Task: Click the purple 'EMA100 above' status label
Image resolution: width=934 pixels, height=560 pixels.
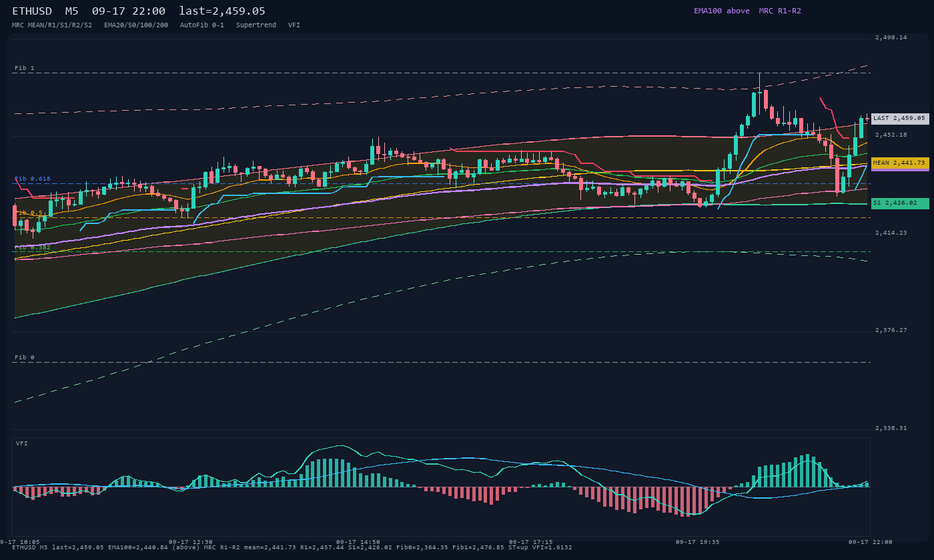Action: (x=722, y=11)
